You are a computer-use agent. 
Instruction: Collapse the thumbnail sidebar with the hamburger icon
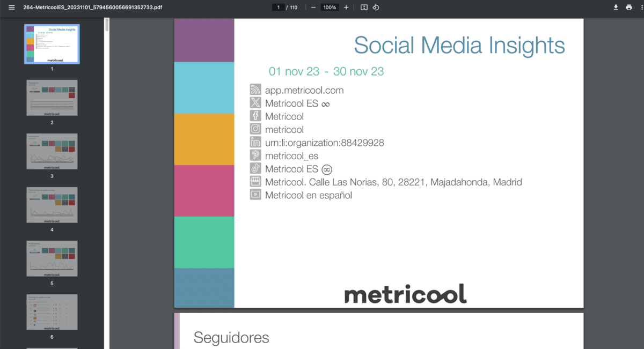click(x=11, y=7)
